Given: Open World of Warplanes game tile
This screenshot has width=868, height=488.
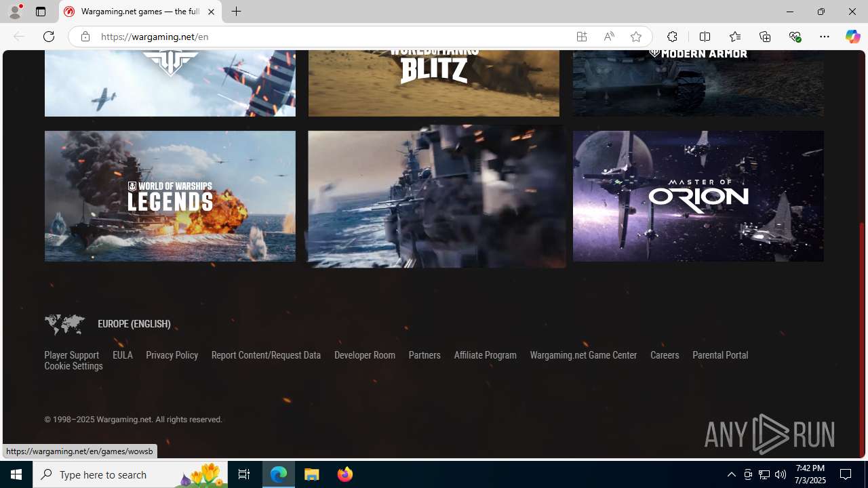Looking at the screenshot, I should click(170, 83).
